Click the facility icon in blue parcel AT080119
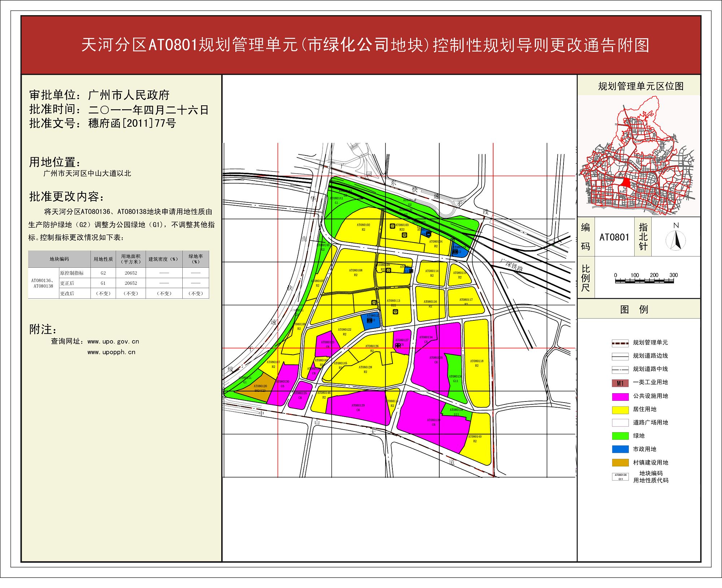The width and height of the screenshot is (722, 588). click(455, 252)
